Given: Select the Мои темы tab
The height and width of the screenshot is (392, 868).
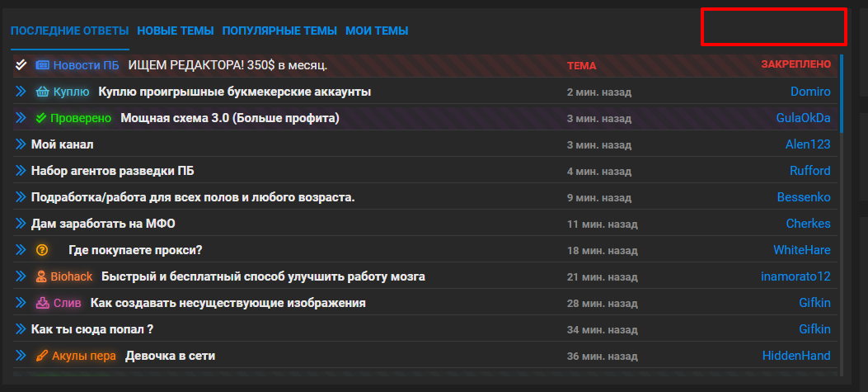Looking at the screenshot, I should (377, 31).
